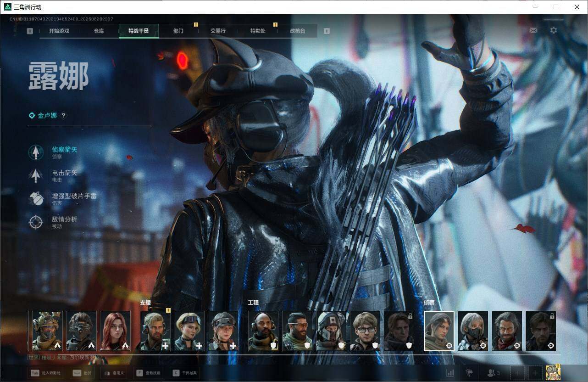The height and width of the screenshot is (382, 588).
Task: Select the engineer with orange glasses
Action: tap(297, 331)
